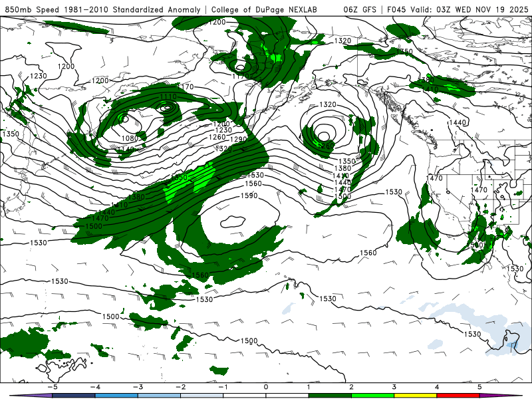Click the legend tick label '4'
532x399 pixels.
coord(437,387)
